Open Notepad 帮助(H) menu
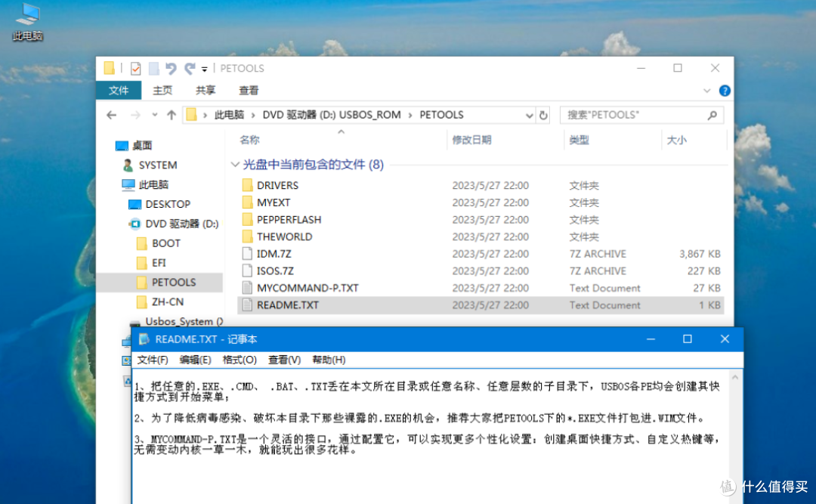Viewport: 816px width, 504px height. (x=329, y=360)
